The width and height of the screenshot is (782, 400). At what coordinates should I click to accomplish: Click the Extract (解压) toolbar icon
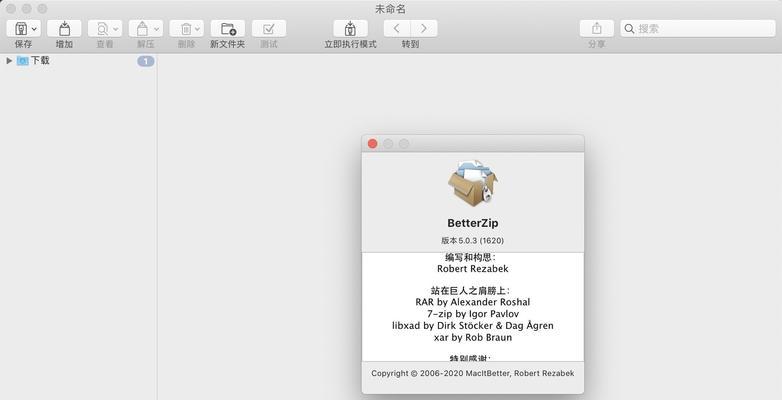(143, 28)
